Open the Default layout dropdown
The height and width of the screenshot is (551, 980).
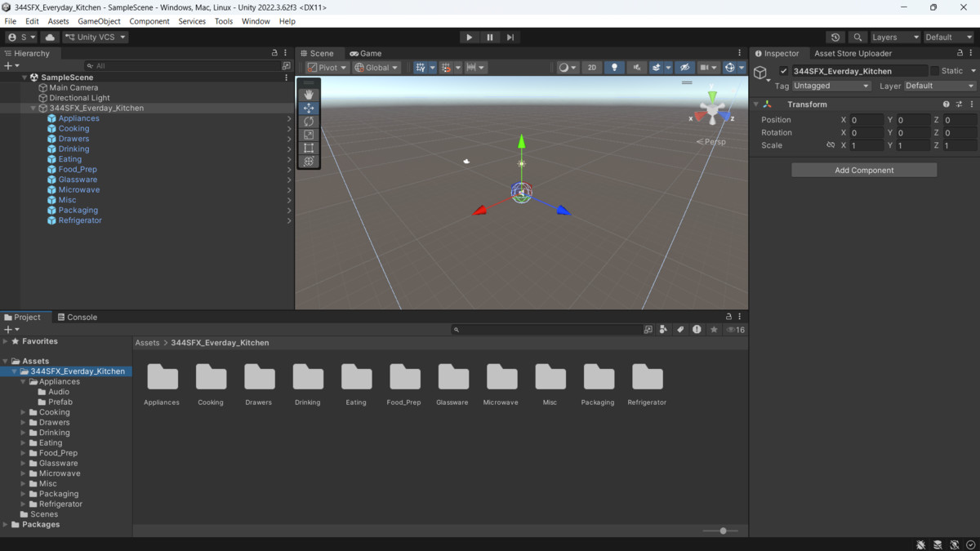pos(948,37)
